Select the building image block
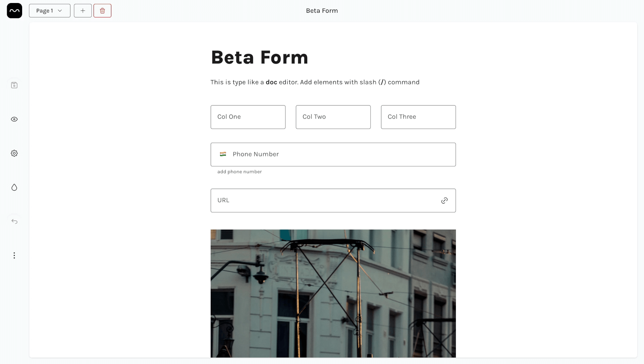This screenshot has width=644, height=364. pos(333,293)
